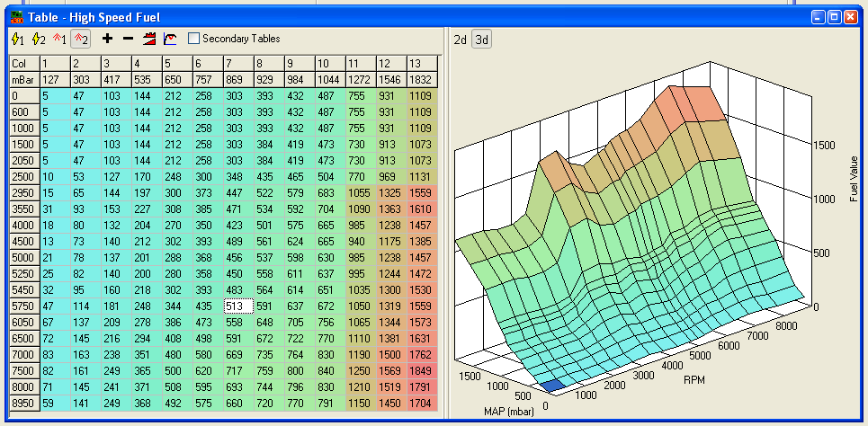Click cell 1500 in row 7000
Viewport: 868px width, 426px height.
[391, 355]
